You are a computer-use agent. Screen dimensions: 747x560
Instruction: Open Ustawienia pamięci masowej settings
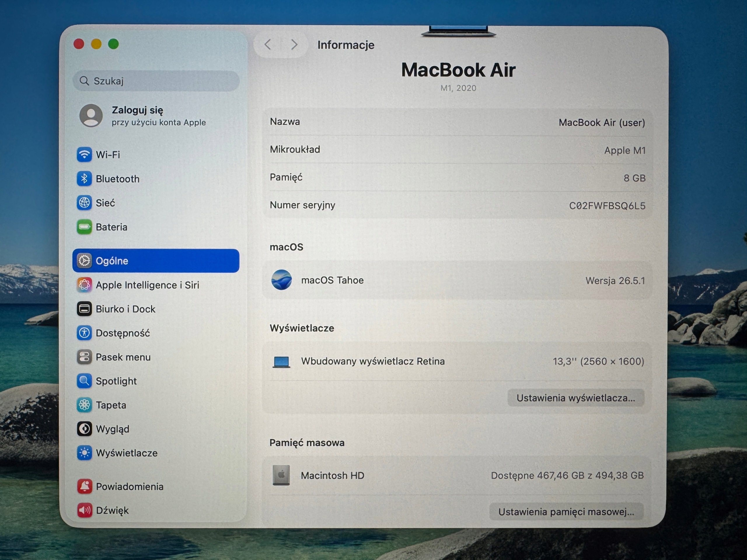tap(566, 512)
